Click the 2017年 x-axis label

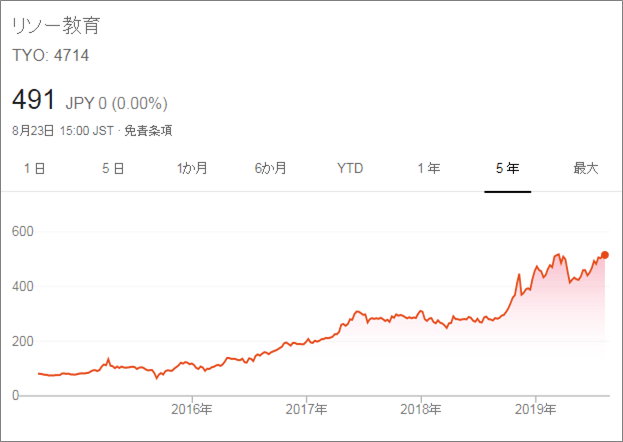(306, 409)
